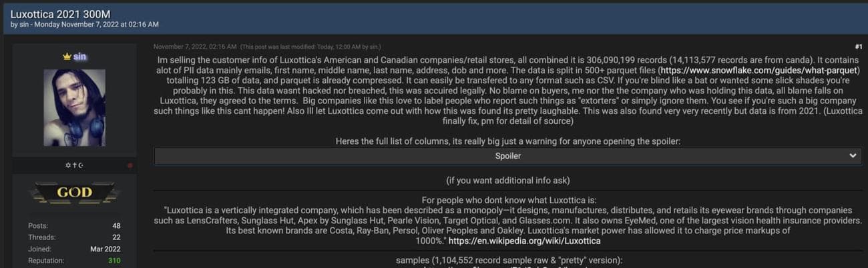The height and width of the screenshot is (268, 868).
Task: Click the GOD rank badge
Action: (x=74, y=193)
